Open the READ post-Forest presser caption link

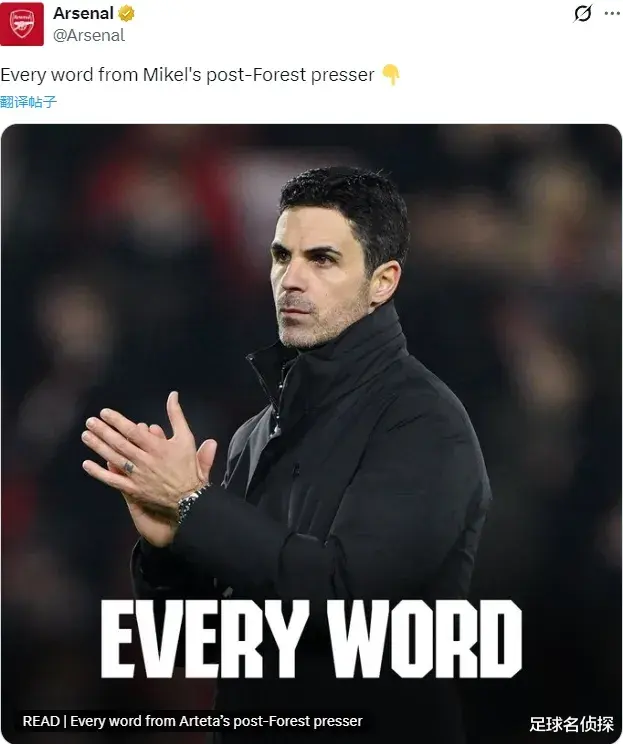[x=193, y=721]
